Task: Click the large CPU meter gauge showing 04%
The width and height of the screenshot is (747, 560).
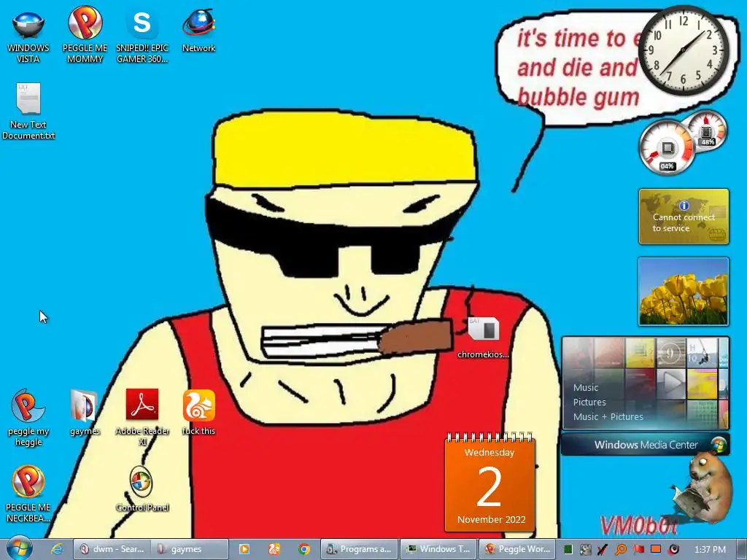Action: 667,147
